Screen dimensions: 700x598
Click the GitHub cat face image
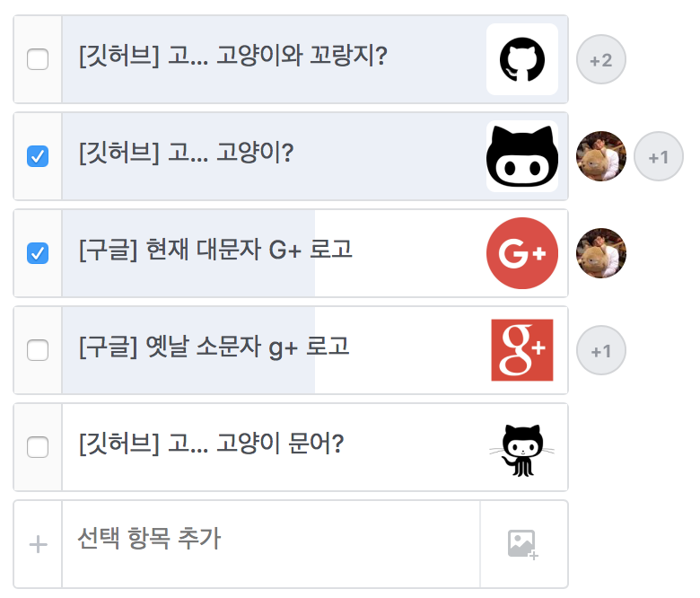[521, 156]
